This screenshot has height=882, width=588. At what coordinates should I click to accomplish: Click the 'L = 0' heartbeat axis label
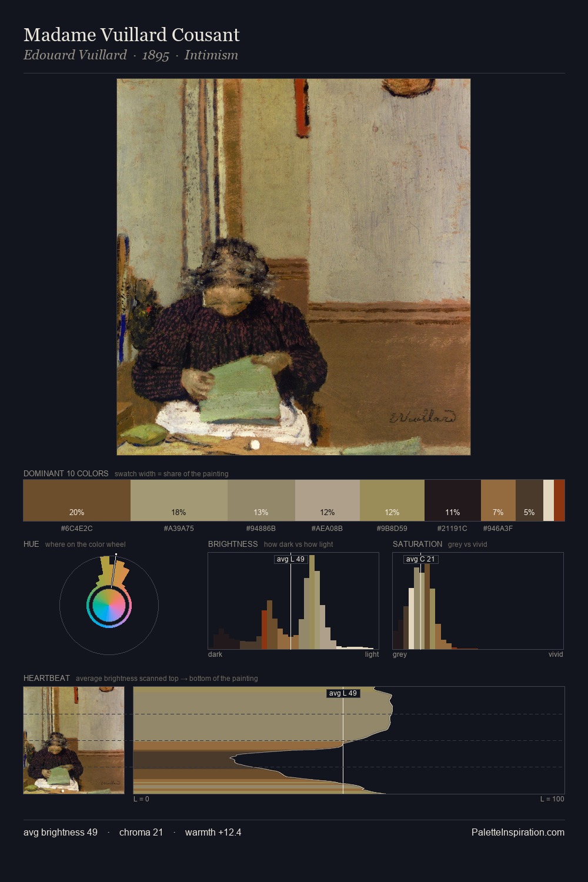point(141,799)
